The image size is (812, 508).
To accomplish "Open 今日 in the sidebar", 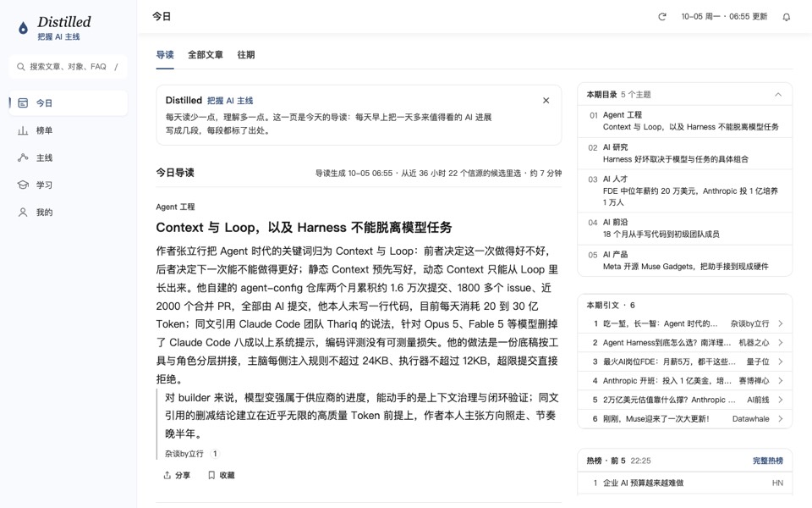I will coord(68,103).
